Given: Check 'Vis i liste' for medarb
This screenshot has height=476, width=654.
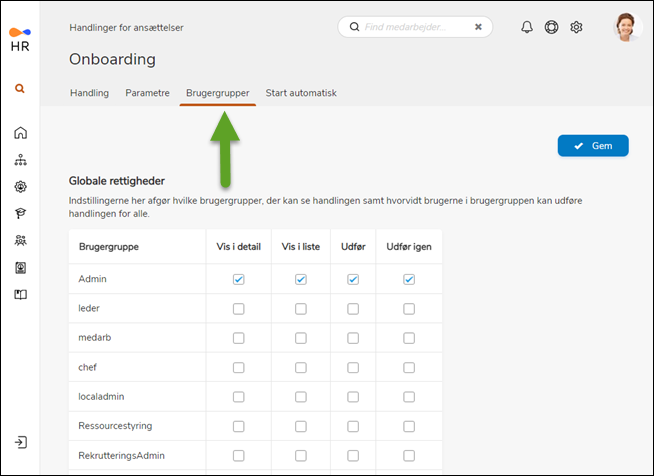Looking at the screenshot, I should point(300,338).
